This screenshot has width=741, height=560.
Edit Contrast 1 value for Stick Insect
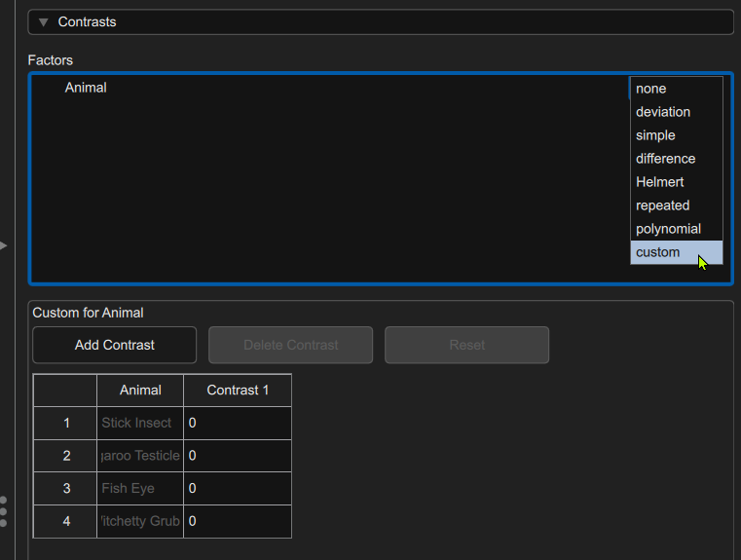[x=237, y=423]
